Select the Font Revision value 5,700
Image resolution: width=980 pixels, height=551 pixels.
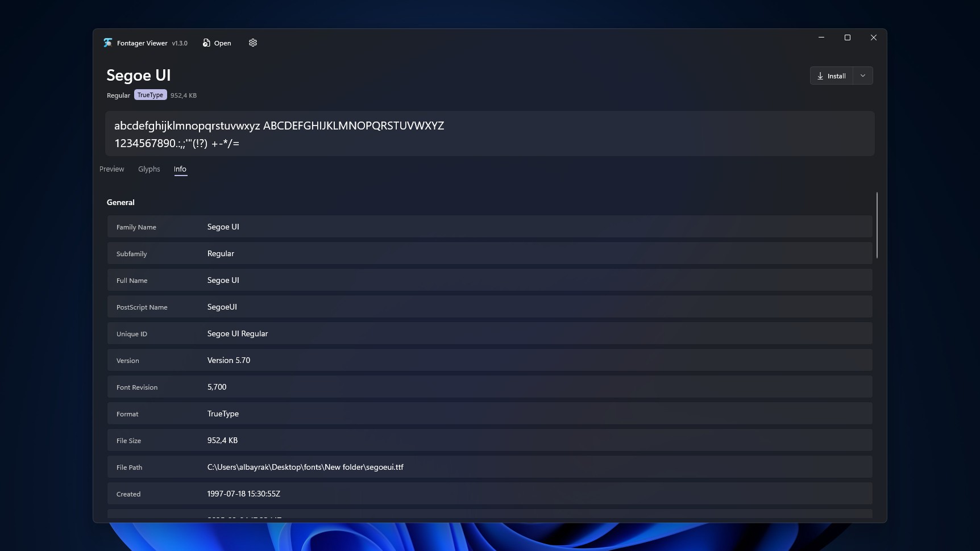pos(217,387)
